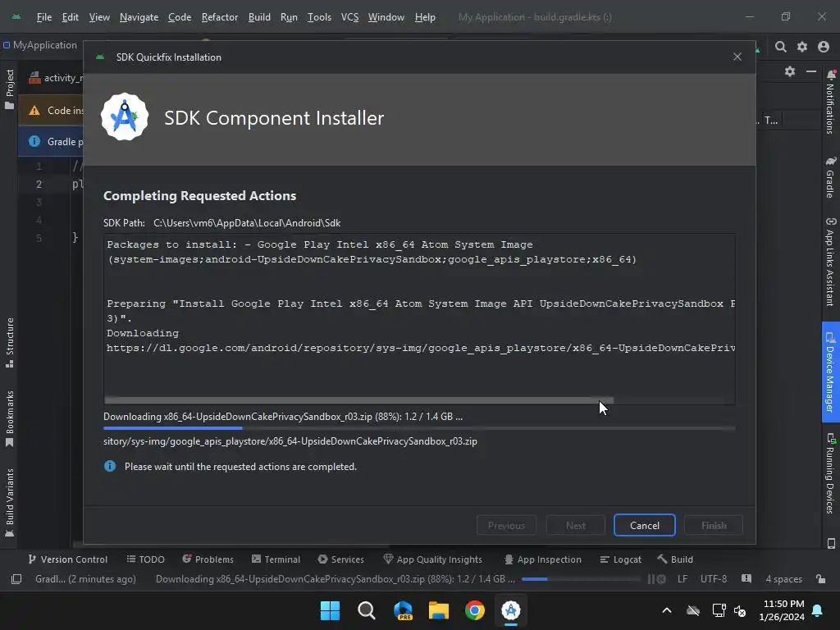Image resolution: width=840 pixels, height=630 pixels.
Task: Click the SDK Path text in the dialog
Action: point(247,223)
